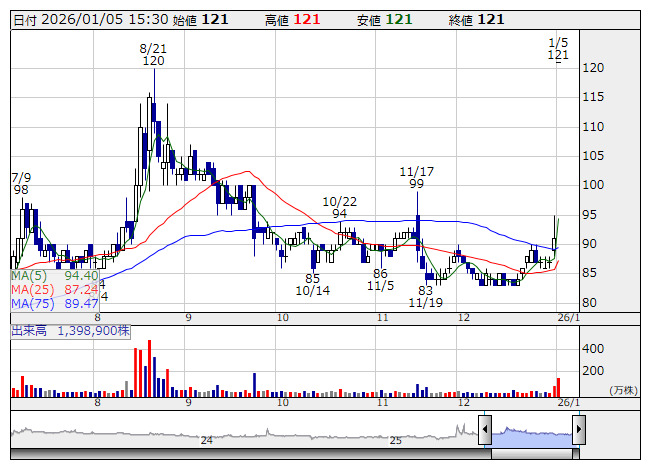Screen dimensions: 653x470
Task: Click the 26/1 label under price chart
Action: 569,318
